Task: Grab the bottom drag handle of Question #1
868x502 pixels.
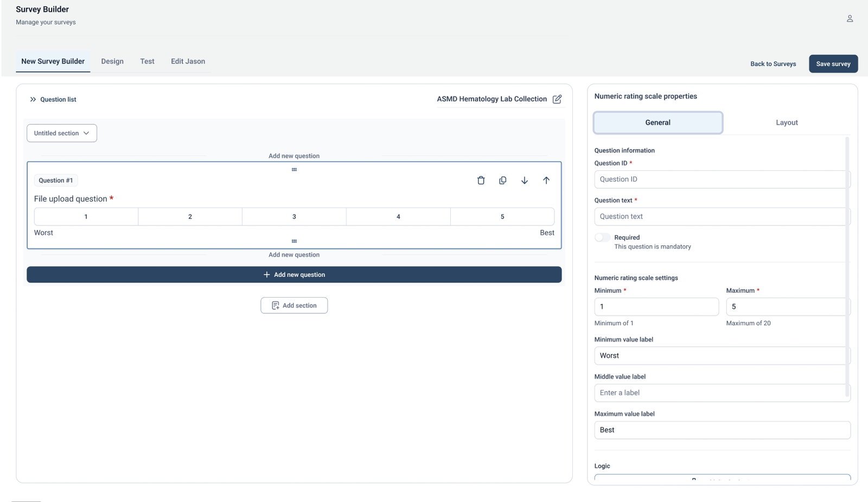Action: [x=294, y=241]
